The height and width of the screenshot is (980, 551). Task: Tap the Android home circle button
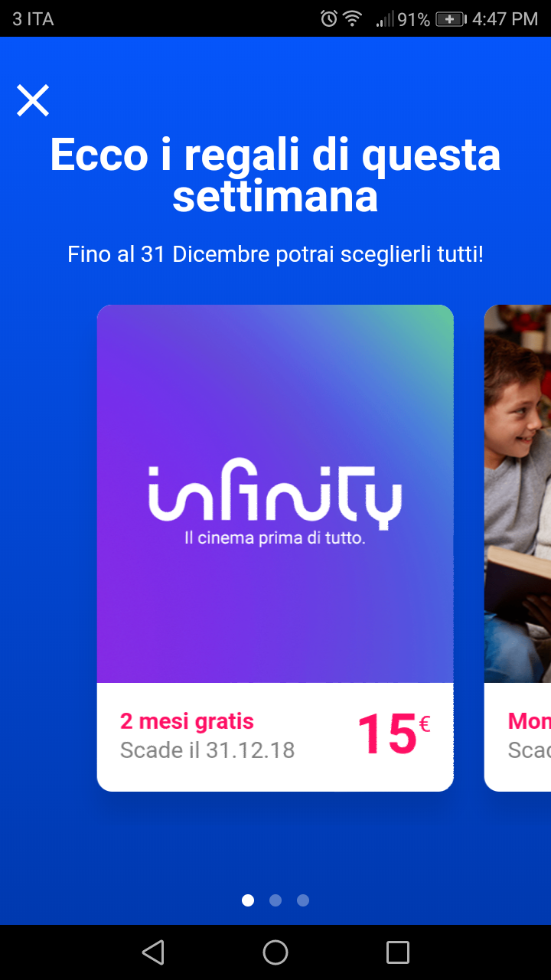[x=275, y=952]
